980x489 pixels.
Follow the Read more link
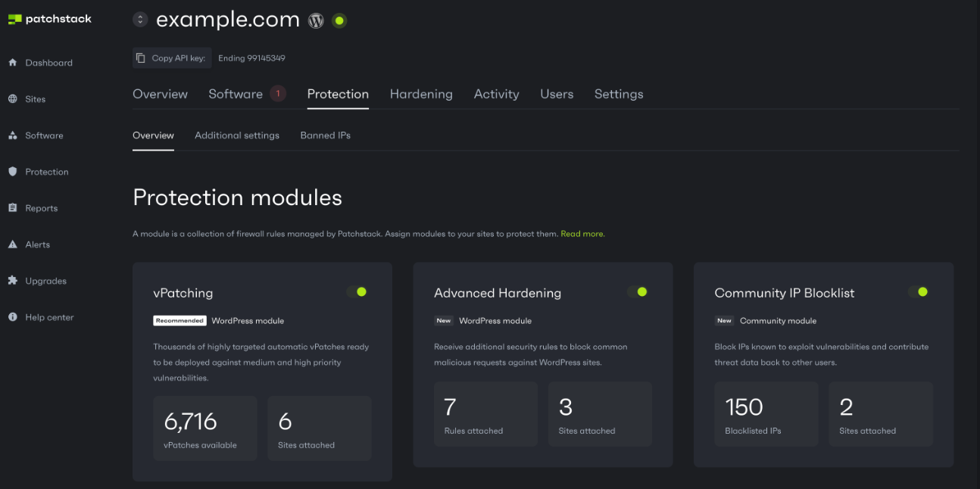pos(582,234)
